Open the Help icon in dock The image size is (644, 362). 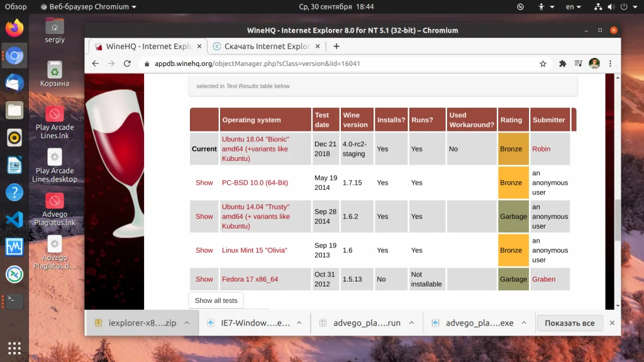click(14, 192)
